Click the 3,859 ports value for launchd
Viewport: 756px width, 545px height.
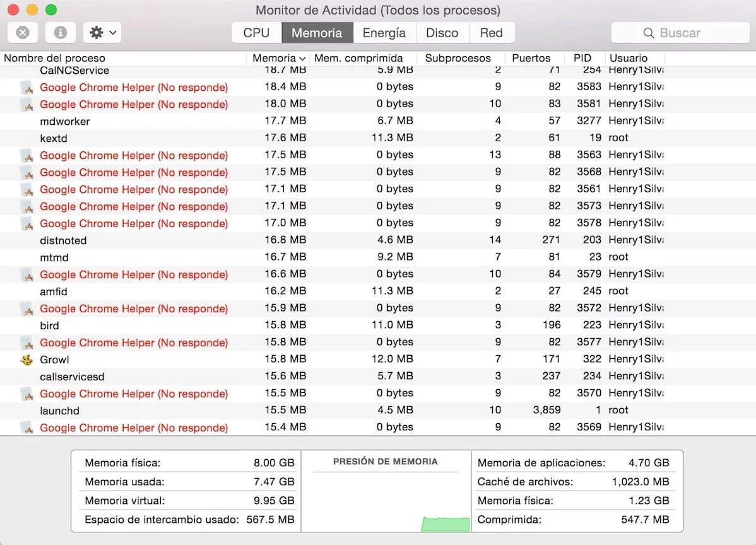[x=546, y=410]
